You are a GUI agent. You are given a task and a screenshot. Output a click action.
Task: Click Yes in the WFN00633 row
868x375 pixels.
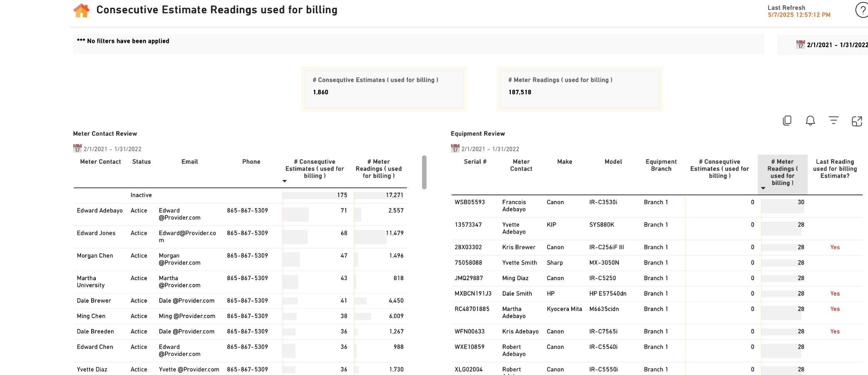(835, 331)
